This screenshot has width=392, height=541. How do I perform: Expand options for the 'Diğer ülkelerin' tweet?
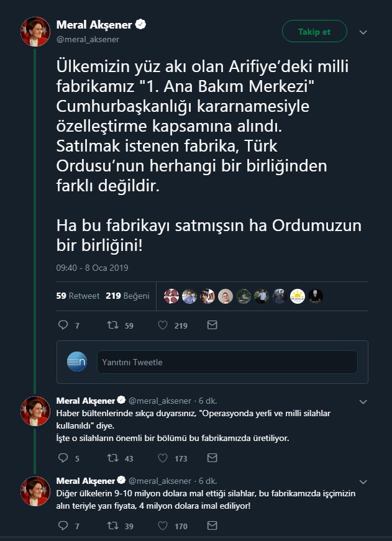(363, 481)
